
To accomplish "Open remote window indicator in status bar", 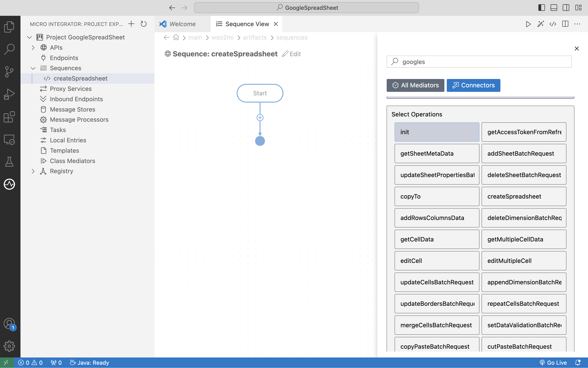I will pos(7,363).
